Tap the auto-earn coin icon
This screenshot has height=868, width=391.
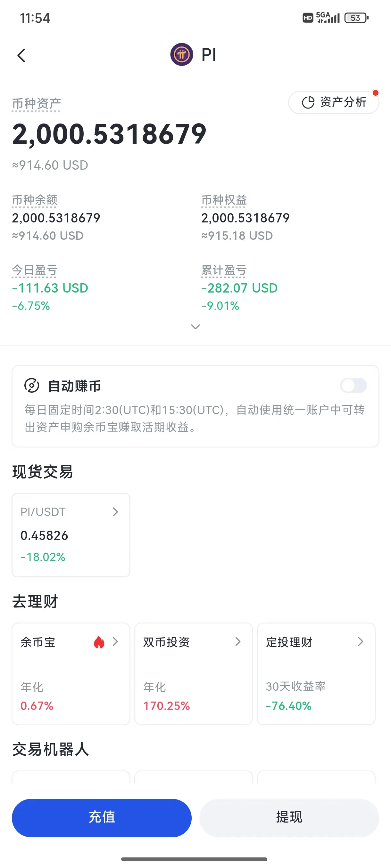coord(32,386)
